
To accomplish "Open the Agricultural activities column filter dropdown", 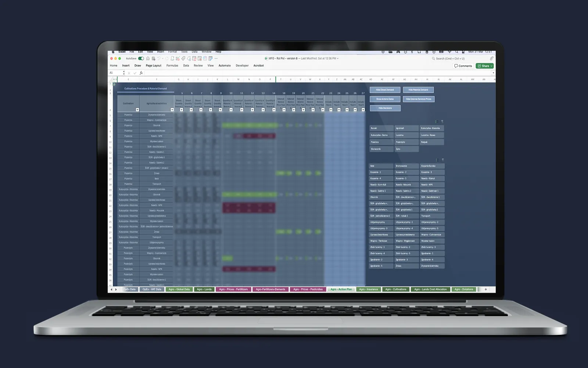I will click(x=172, y=110).
